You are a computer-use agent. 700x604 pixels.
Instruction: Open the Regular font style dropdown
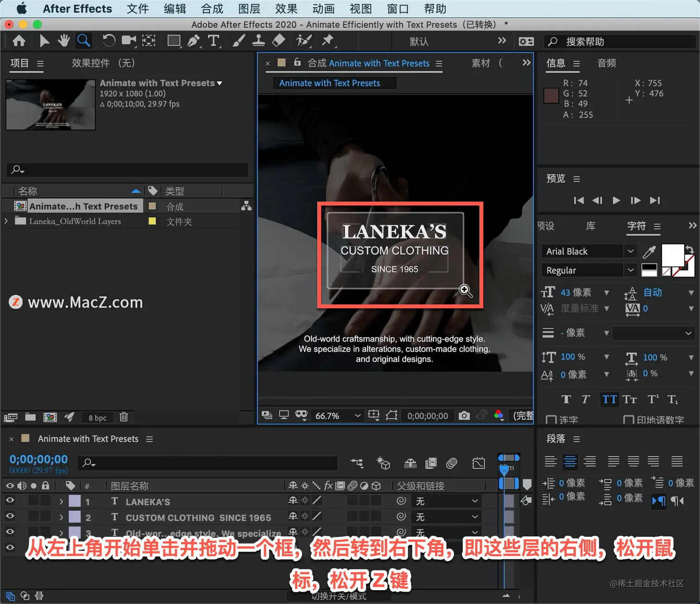589,270
